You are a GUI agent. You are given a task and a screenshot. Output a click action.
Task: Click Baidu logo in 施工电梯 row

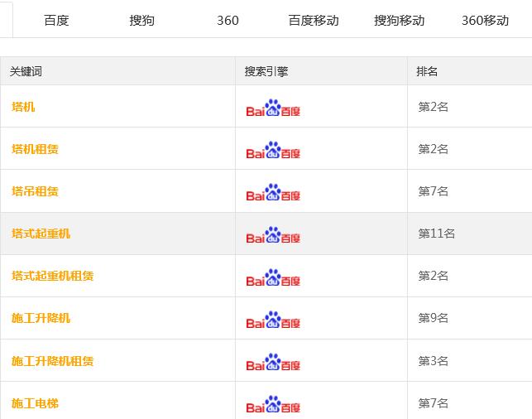273,404
